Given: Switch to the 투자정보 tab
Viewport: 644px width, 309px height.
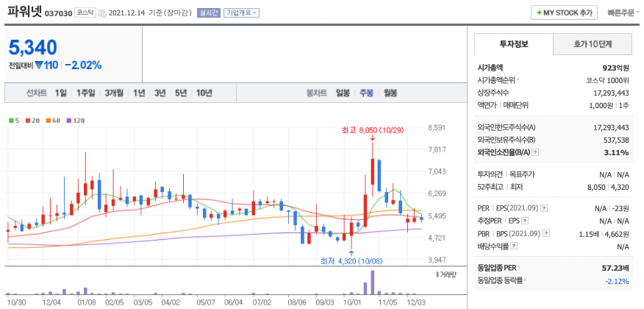Looking at the screenshot, I should point(514,44).
